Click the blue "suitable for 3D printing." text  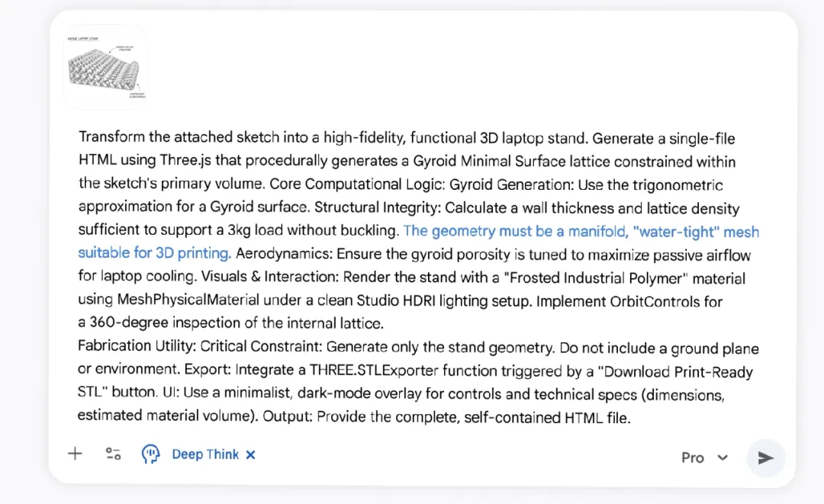[154, 254]
